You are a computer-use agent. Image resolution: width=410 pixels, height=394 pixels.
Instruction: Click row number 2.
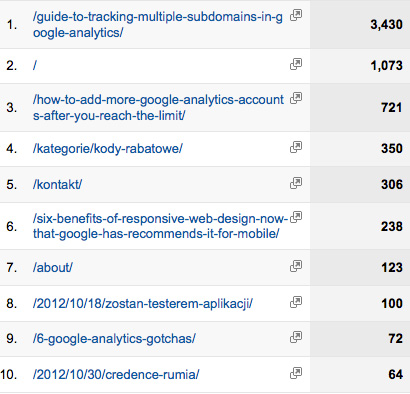click(x=12, y=65)
